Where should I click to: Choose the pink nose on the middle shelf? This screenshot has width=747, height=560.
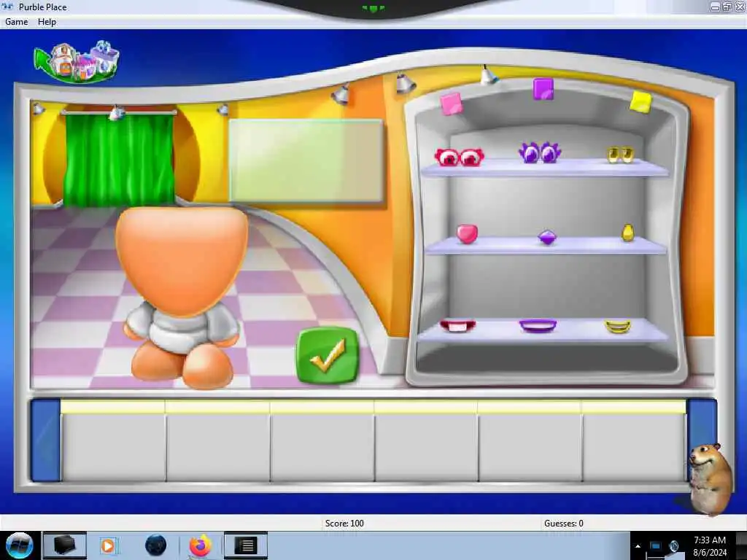(467, 234)
